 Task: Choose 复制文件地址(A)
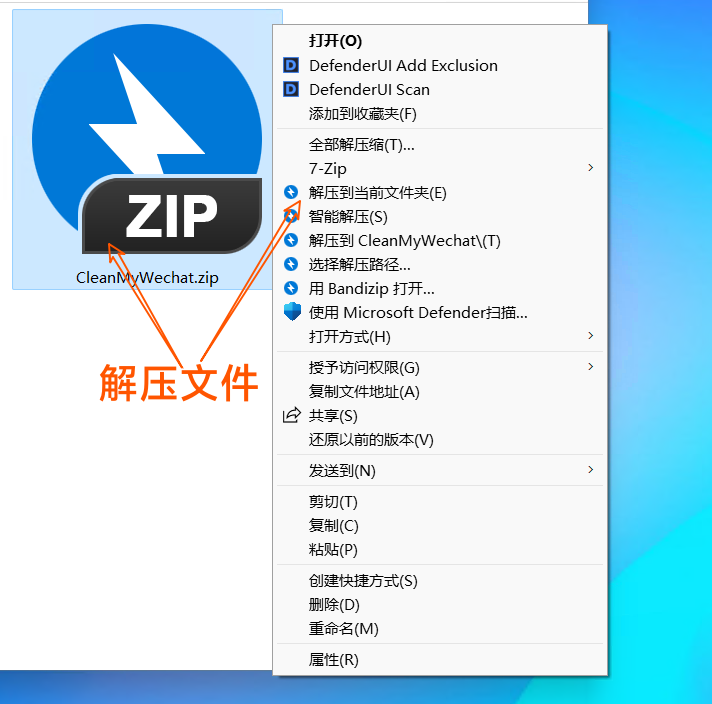point(440,392)
